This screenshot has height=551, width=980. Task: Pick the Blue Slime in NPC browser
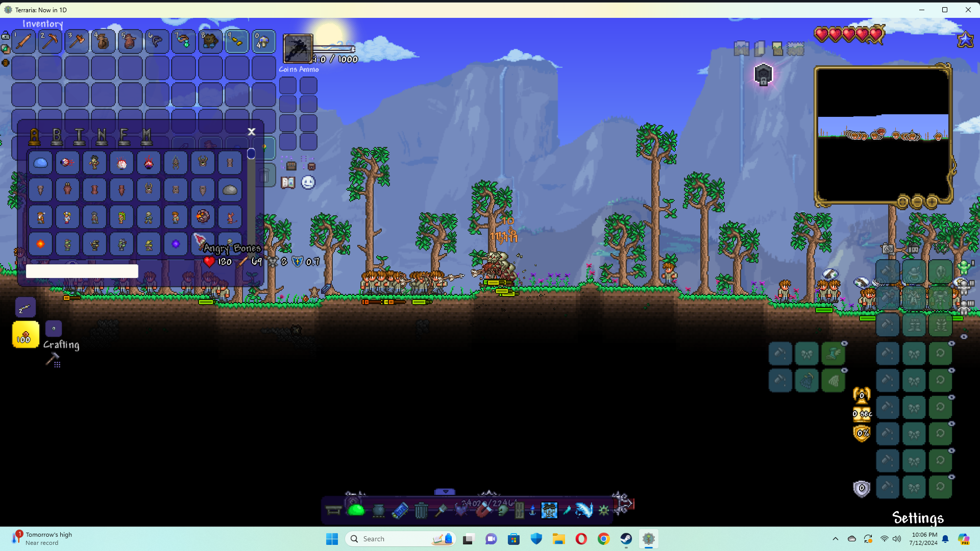[x=40, y=163]
